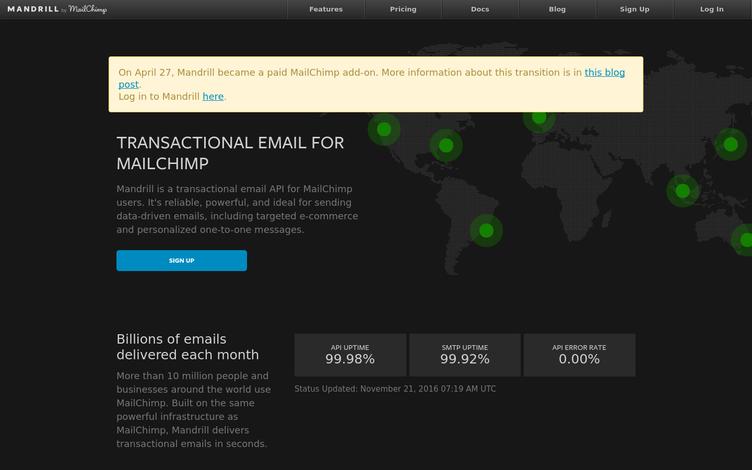Go to Docs in navigation

coord(480,9)
